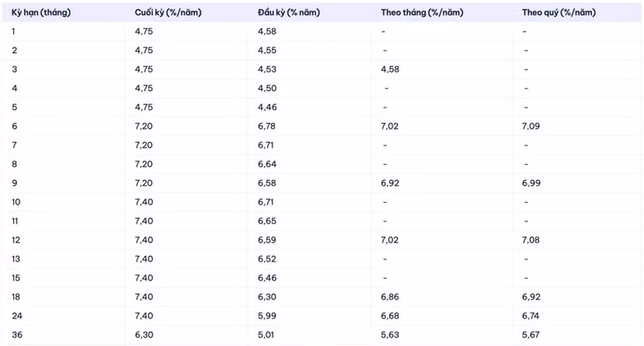Click the 'Đầu kỳ (% năm)' column header
This screenshot has width=644, height=346.
(x=288, y=12)
